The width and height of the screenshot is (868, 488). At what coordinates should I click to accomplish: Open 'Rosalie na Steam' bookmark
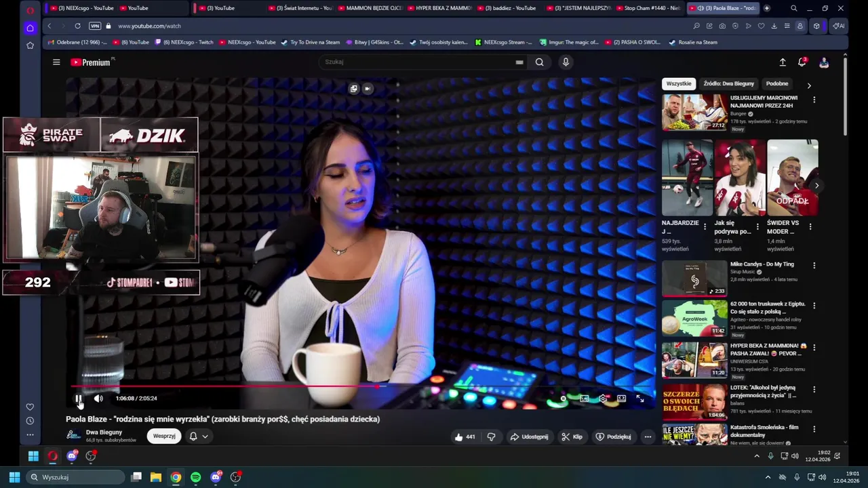point(693,42)
